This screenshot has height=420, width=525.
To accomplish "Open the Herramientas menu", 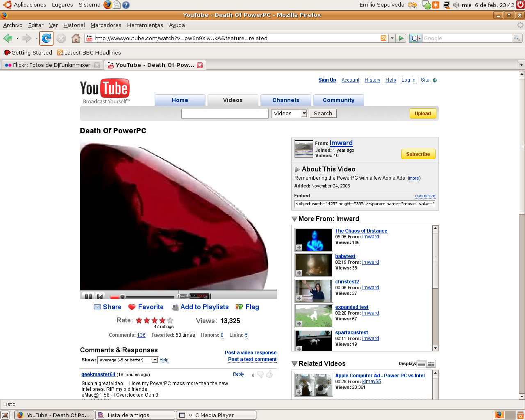I will pyautogui.click(x=145, y=25).
